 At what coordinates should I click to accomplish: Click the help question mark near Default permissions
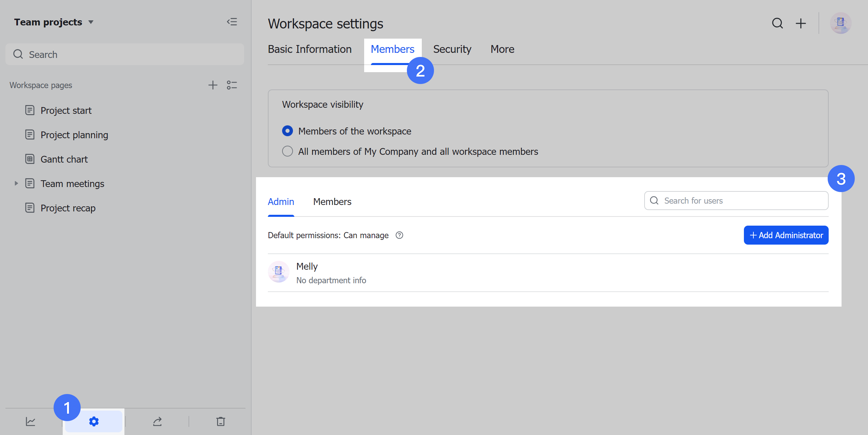click(x=399, y=235)
